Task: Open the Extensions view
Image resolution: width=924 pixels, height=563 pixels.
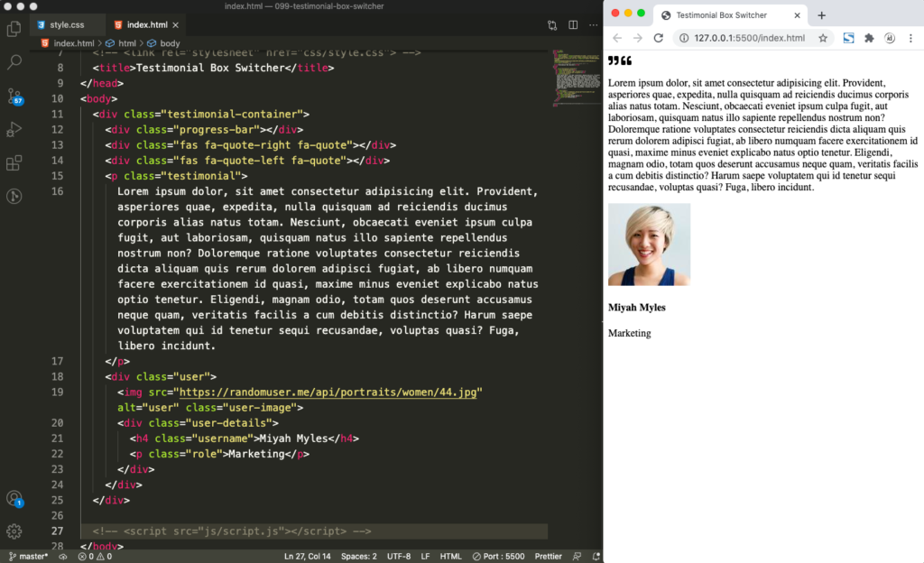Action: (14, 162)
